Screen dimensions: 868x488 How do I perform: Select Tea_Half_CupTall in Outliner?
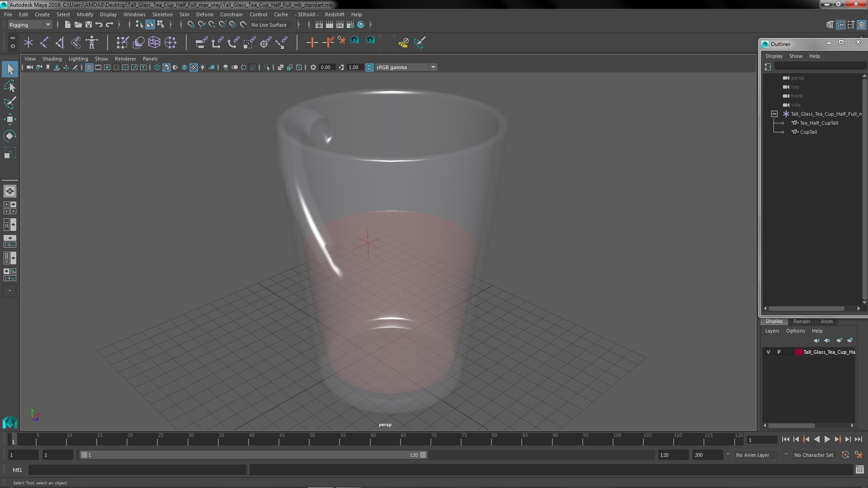click(819, 123)
